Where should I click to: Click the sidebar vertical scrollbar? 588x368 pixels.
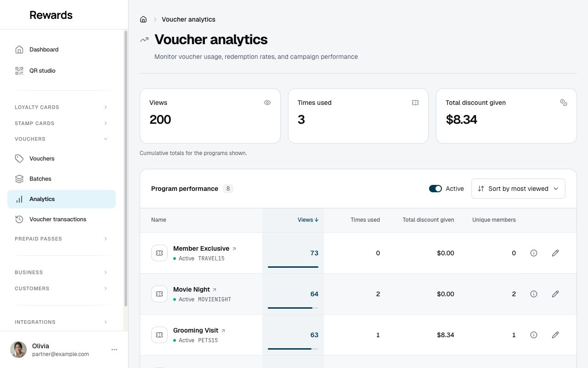pos(126,168)
